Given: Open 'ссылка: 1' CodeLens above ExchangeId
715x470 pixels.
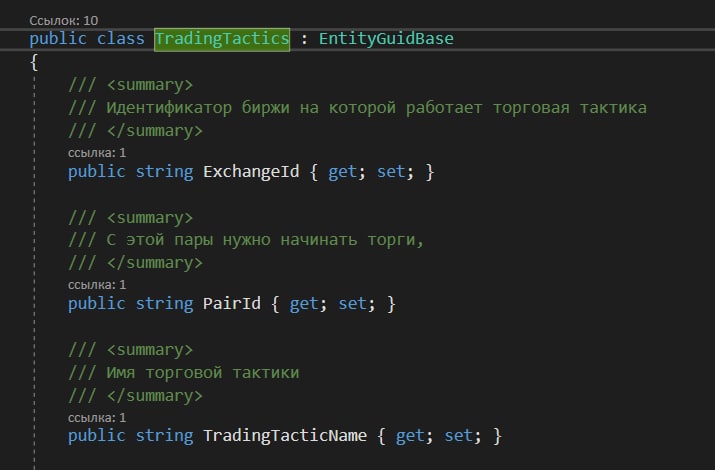Looking at the screenshot, I should pyautogui.click(x=97, y=153).
